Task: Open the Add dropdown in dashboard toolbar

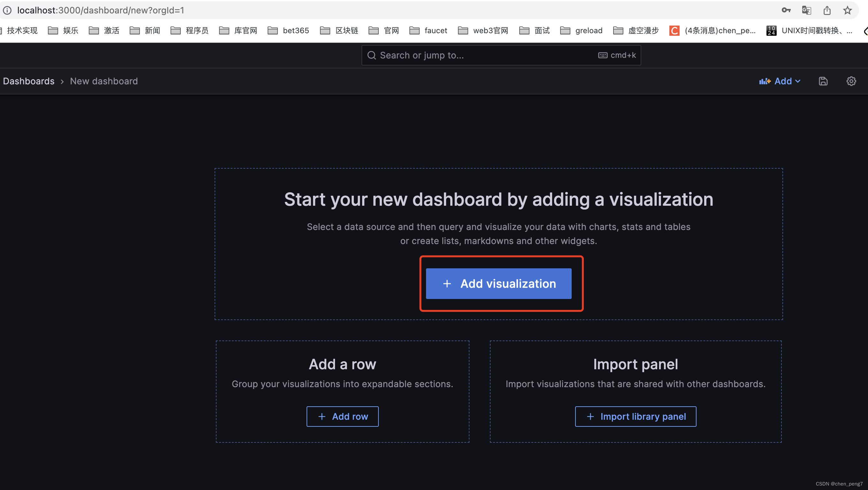Action: [x=780, y=81]
